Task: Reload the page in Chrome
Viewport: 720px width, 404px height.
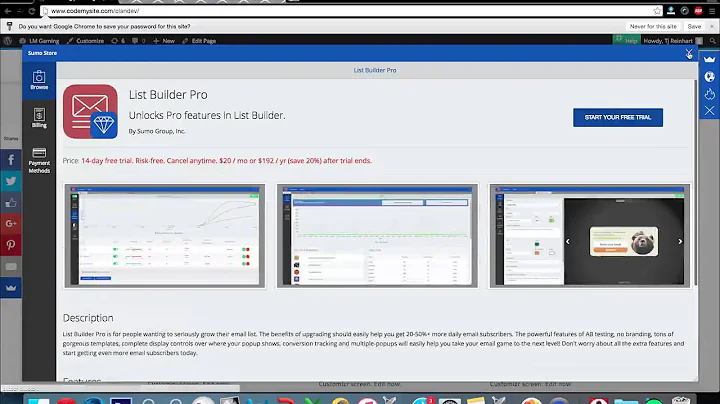Action: pos(31,11)
